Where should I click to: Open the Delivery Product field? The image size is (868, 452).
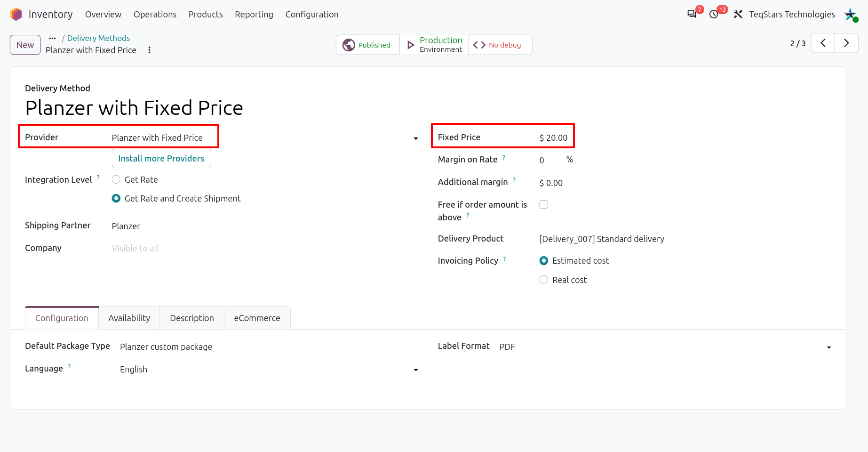pyautogui.click(x=685, y=239)
